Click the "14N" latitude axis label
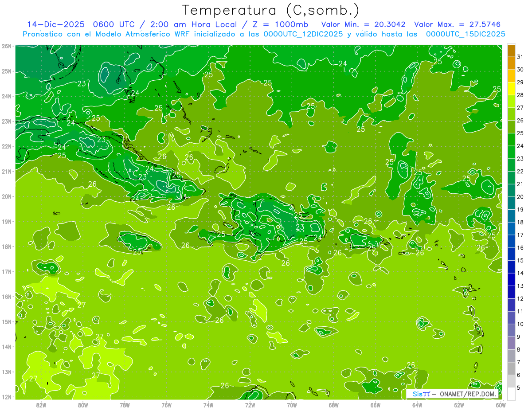This screenshot has height=411, width=532. pos(7,347)
